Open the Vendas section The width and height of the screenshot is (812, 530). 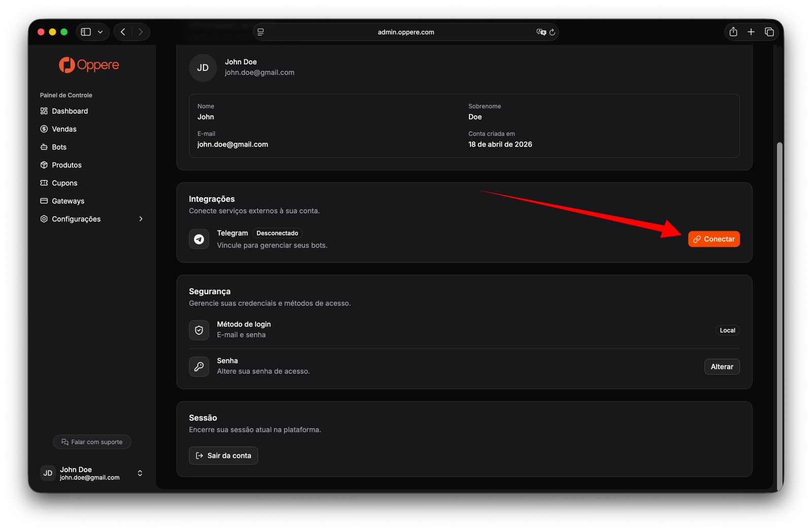click(64, 129)
